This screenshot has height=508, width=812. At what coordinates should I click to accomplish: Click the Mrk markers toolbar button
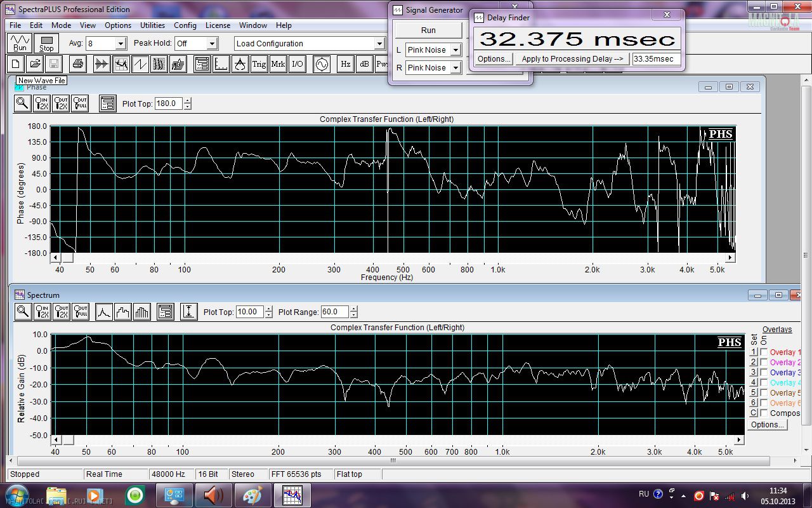coord(278,64)
